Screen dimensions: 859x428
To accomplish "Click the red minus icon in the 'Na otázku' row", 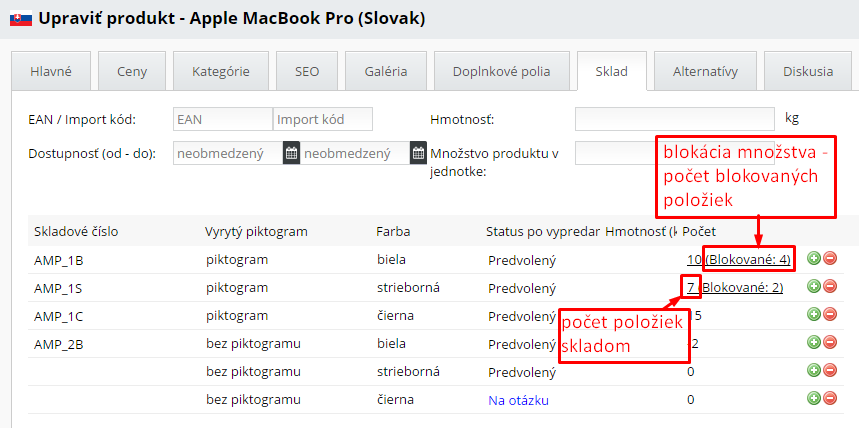I will [829, 399].
